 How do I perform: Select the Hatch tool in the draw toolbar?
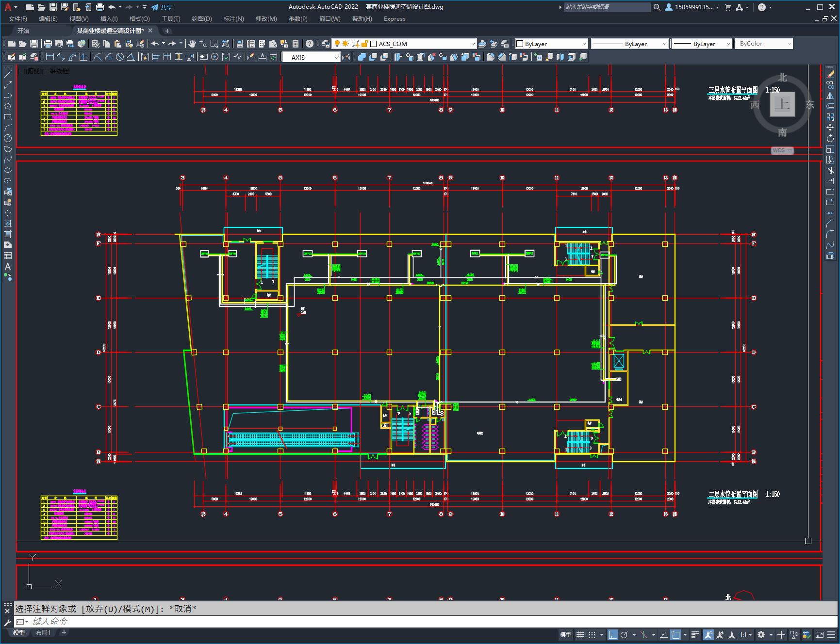tap(8, 224)
